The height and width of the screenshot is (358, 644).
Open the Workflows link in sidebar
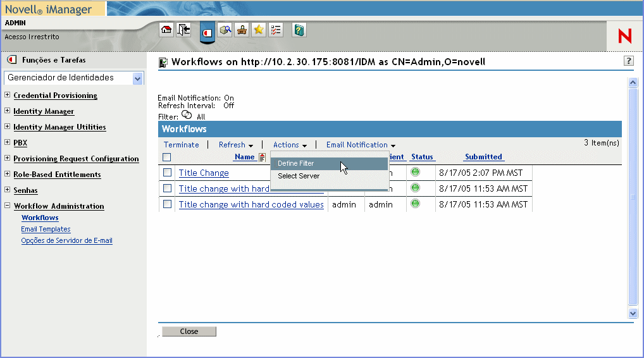coord(40,218)
